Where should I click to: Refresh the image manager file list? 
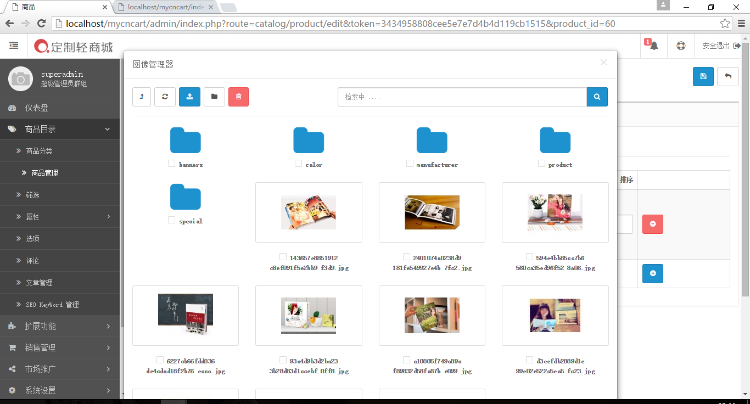pos(165,97)
